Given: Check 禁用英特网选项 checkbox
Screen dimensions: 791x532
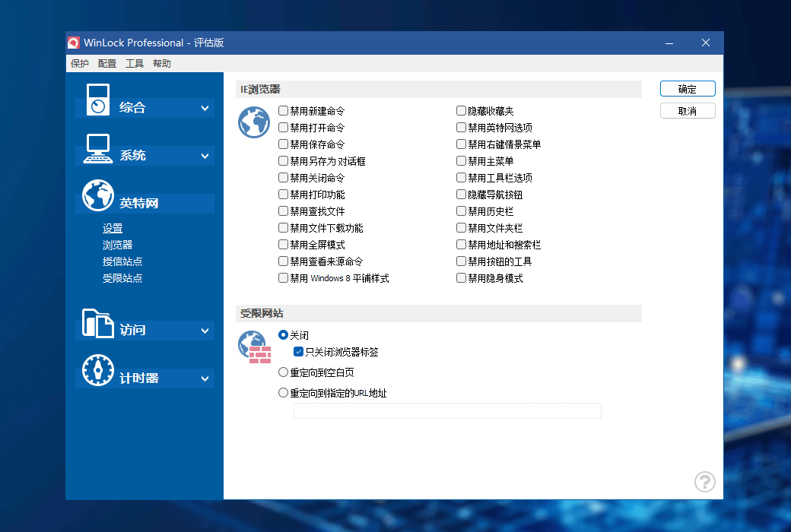Looking at the screenshot, I should (461, 127).
